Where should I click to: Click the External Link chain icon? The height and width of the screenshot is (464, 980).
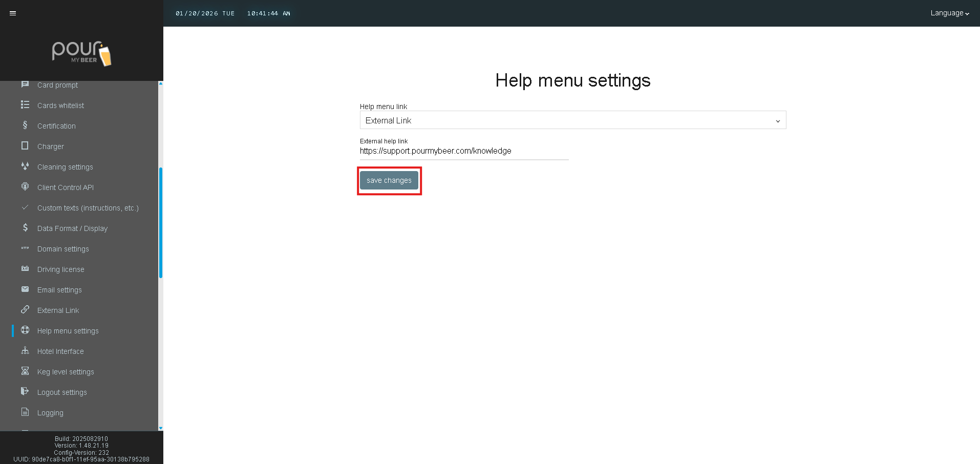point(25,310)
